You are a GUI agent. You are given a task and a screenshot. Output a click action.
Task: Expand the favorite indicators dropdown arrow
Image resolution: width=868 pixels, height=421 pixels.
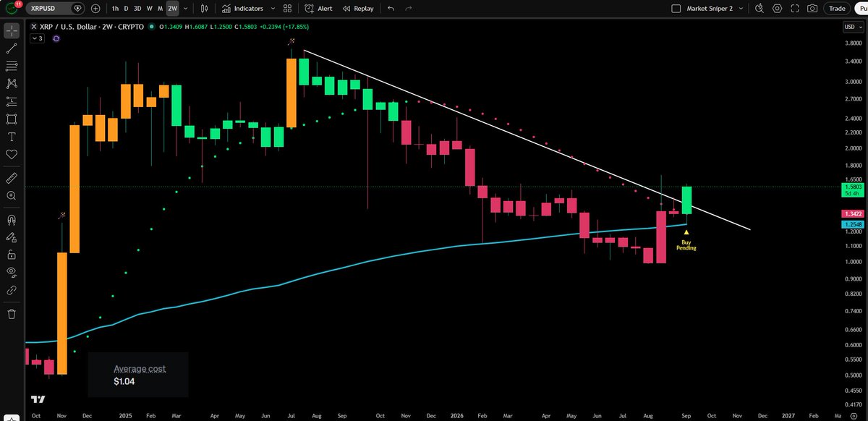[x=272, y=9]
